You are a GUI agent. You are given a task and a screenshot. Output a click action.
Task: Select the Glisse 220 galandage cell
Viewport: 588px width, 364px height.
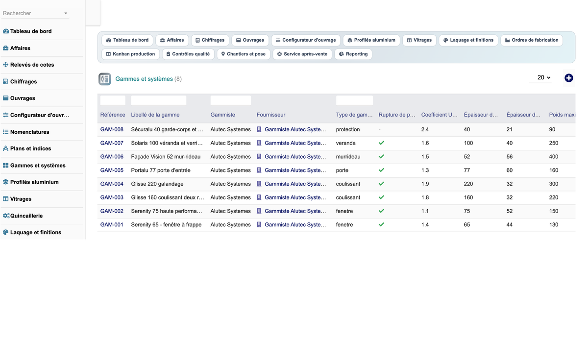click(157, 184)
